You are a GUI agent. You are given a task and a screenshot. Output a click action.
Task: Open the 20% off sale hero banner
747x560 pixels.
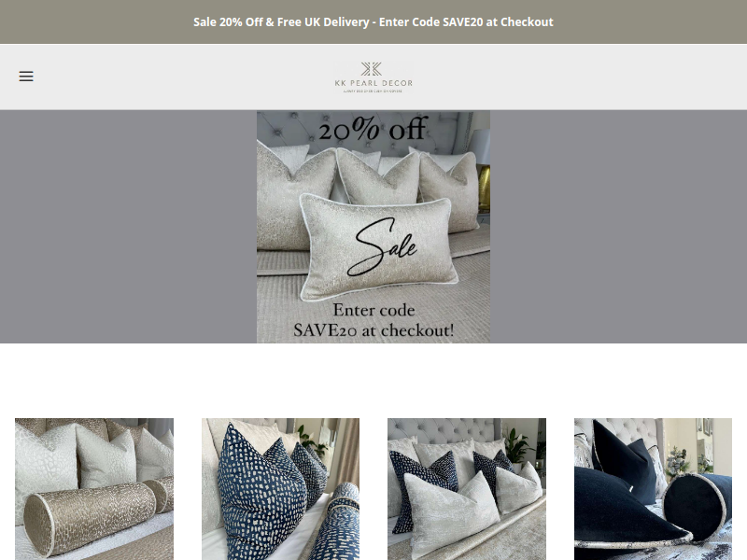pos(373,227)
